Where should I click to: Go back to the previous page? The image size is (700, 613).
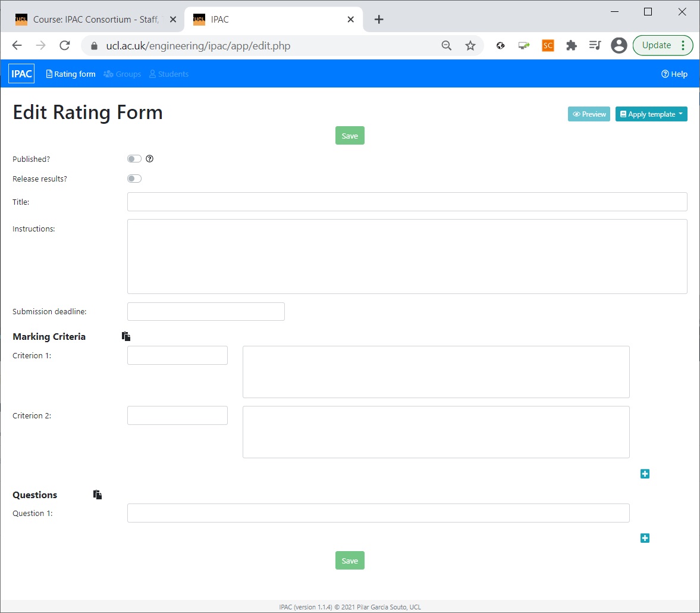(17, 46)
